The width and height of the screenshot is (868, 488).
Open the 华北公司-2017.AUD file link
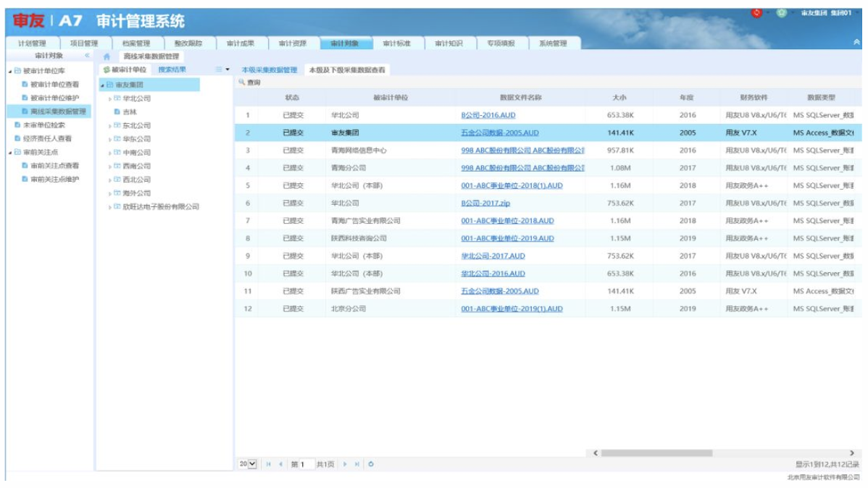click(x=493, y=256)
